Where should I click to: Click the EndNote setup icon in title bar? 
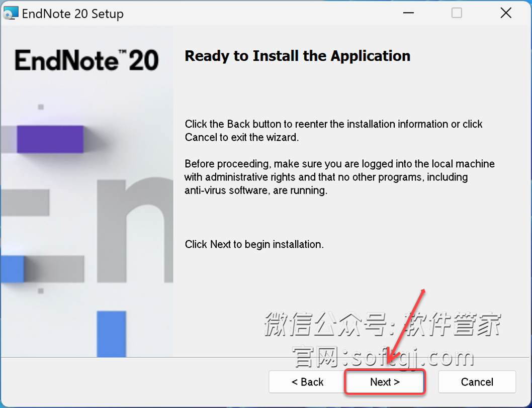pos(11,14)
